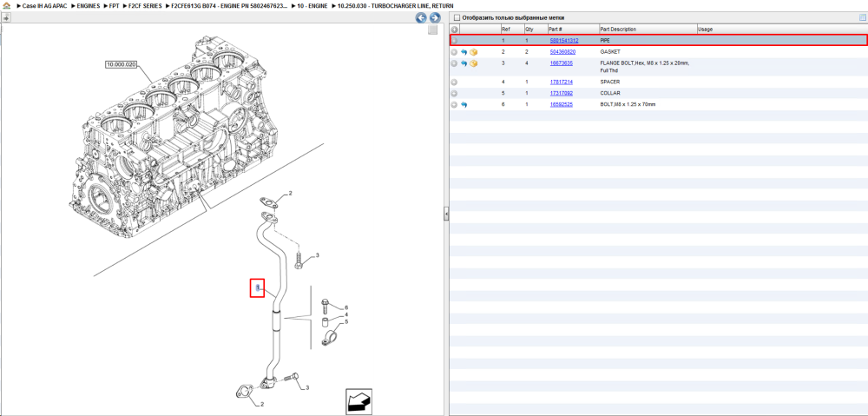
Task: Enable 'Отобразить только выбранные метки' checkbox
Action: [457, 17]
